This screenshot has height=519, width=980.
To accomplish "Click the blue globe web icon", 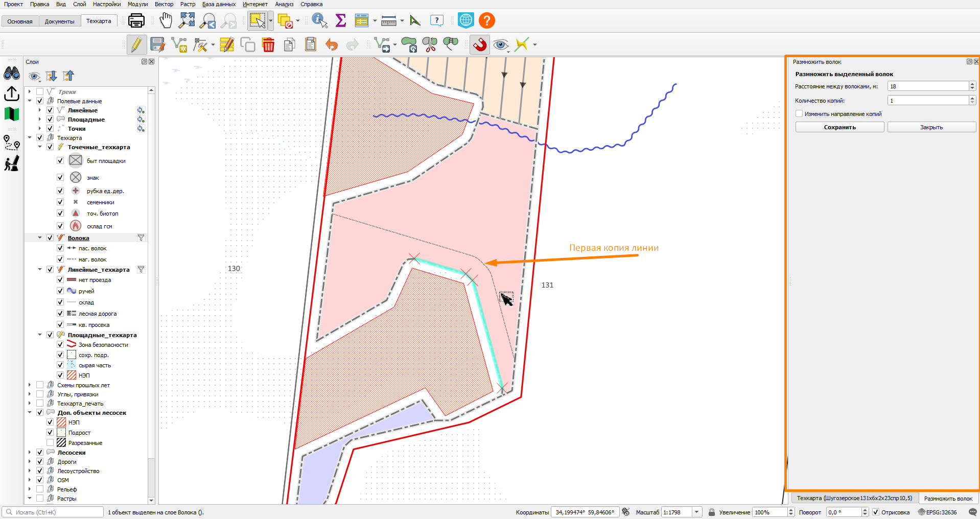I will point(465,20).
